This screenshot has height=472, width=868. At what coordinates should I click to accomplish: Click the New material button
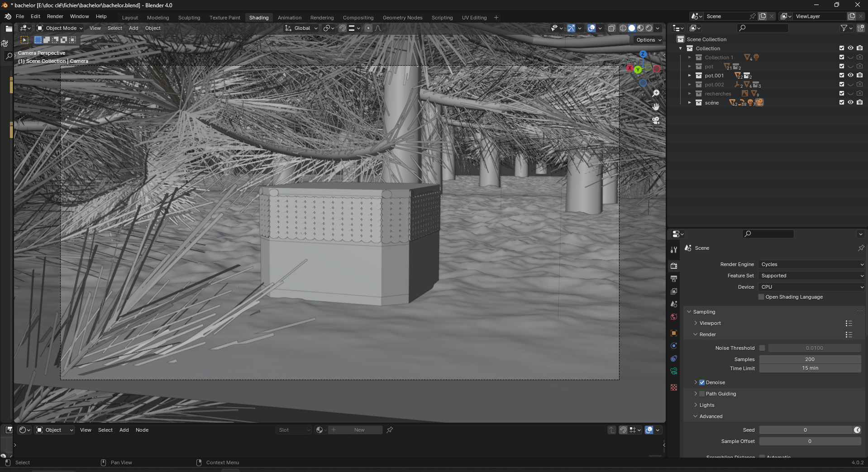[359, 430]
